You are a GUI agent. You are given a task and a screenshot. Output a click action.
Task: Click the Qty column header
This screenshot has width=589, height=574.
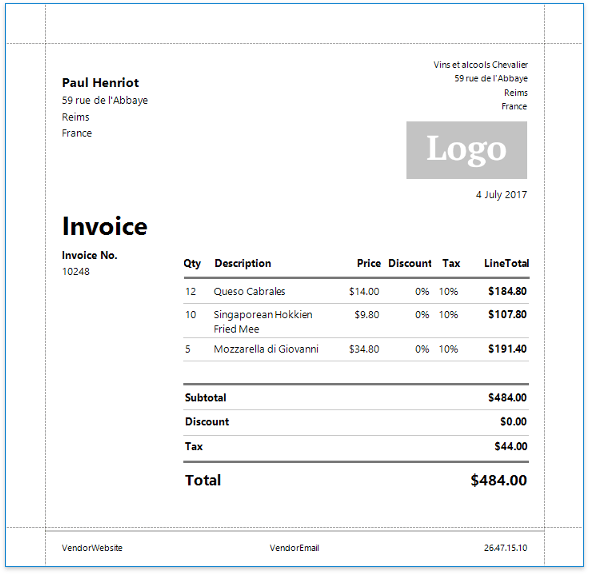pyautogui.click(x=192, y=263)
